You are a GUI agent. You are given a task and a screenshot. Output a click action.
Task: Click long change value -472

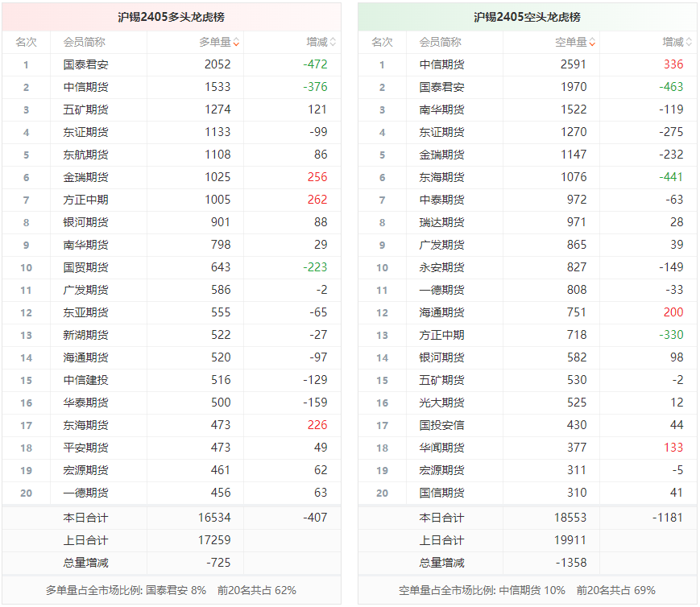[315, 64]
